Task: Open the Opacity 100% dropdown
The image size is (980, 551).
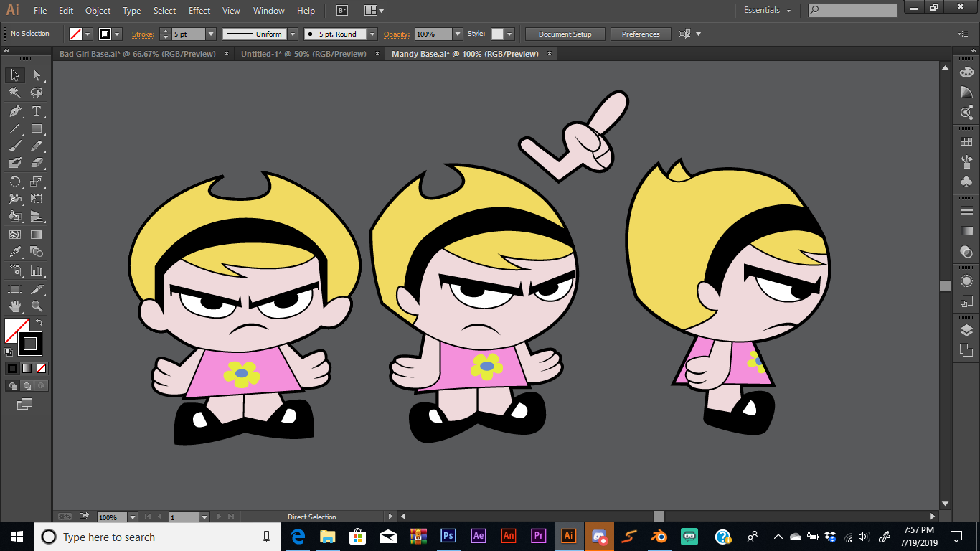Action: pos(458,34)
